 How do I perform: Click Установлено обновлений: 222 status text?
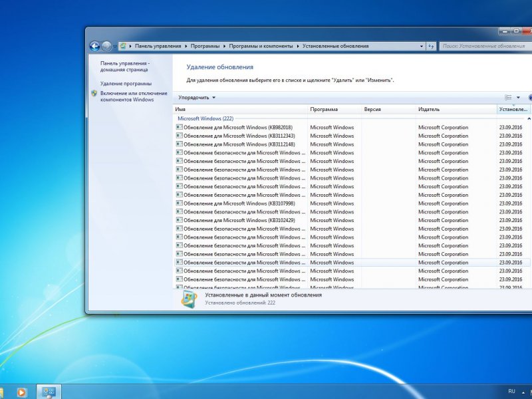pyautogui.click(x=240, y=303)
